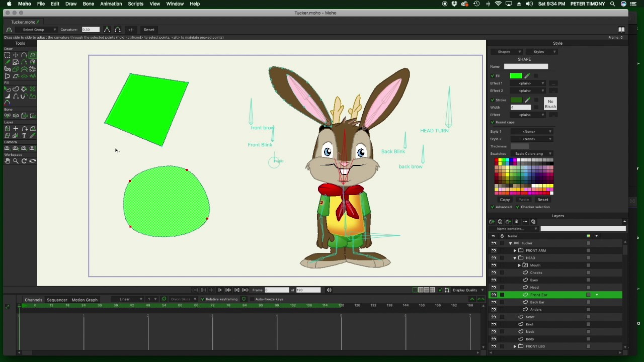Toggle the Checker selection checkbox
The image size is (644, 362).
point(517,207)
